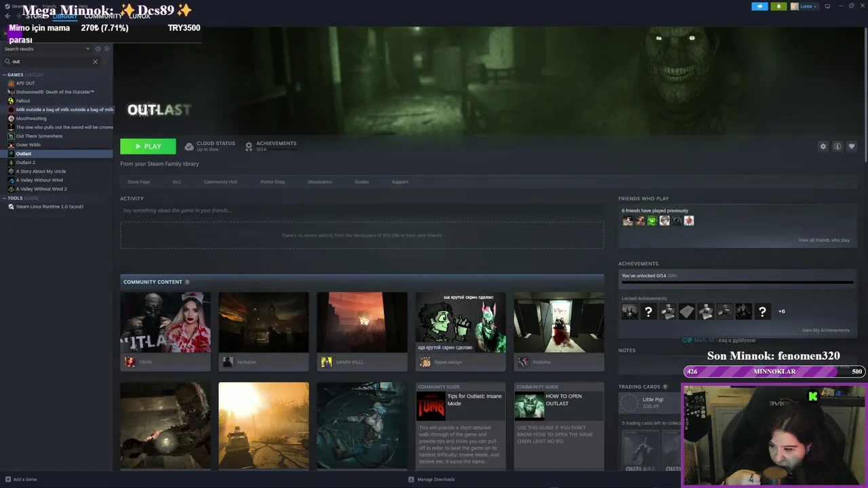Clear the library search with the X icon
Viewport: 868px width, 488px height.
click(95, 62)
